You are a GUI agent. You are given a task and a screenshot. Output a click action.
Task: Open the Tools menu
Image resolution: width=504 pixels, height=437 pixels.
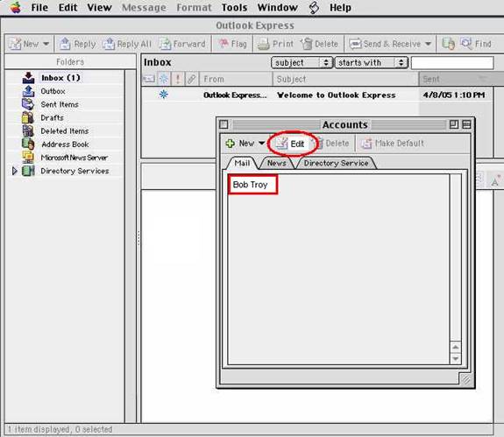(234, 7)
